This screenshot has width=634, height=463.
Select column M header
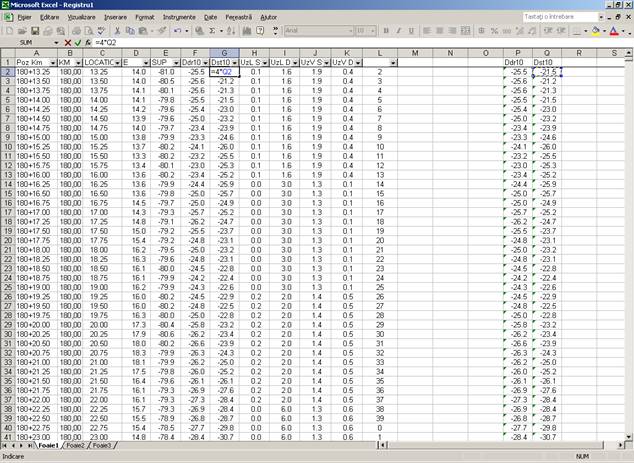[414, 52]
